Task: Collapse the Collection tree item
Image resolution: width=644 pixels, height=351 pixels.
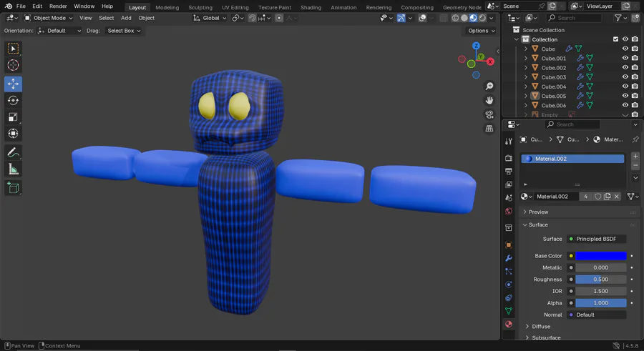Action: click(516, 39)
